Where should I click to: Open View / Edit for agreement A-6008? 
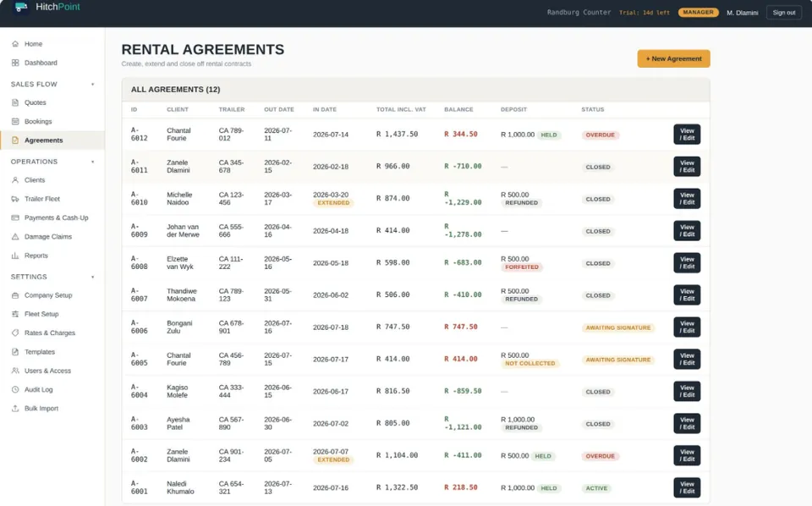point(687,262)
